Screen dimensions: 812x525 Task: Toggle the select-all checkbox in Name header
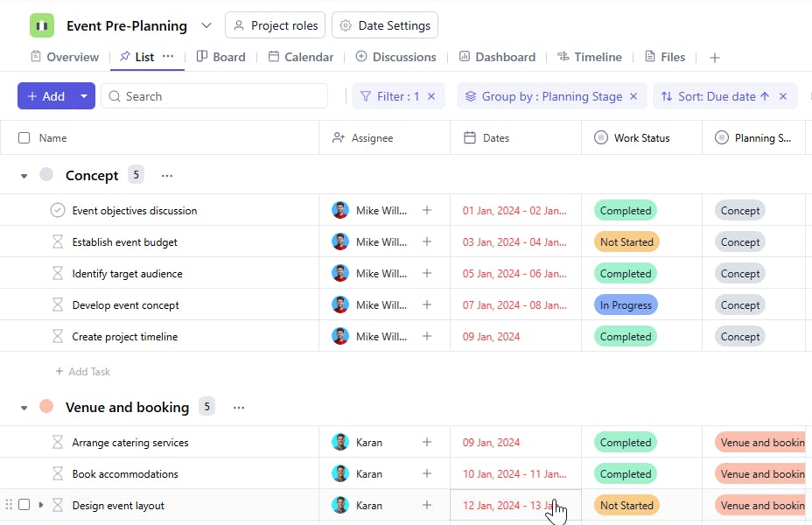coord(24,137)
